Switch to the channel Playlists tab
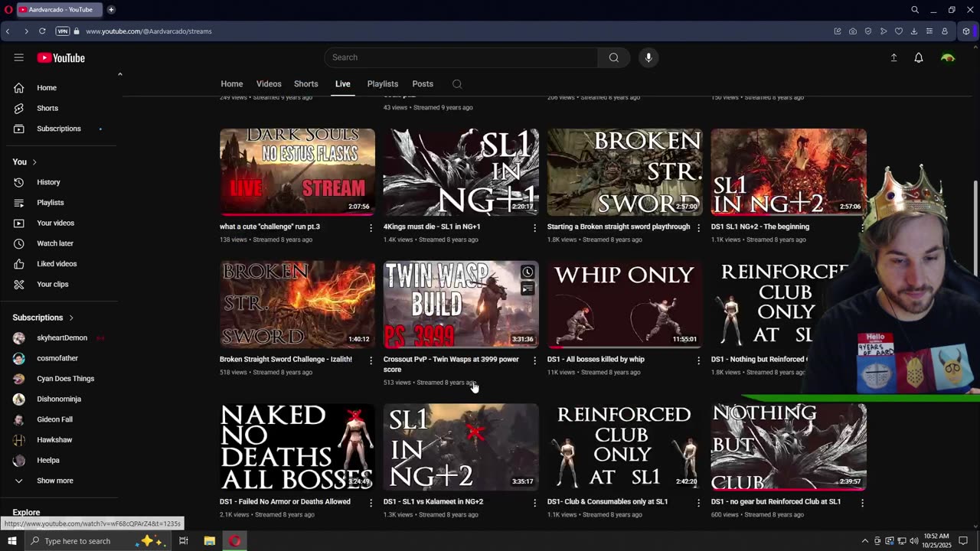Image resolution: width=980 pixels, height=551 pixels. pyautogui.click(x=383, y=84)
